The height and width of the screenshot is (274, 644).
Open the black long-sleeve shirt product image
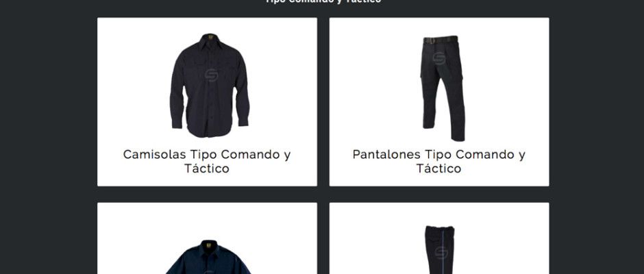210,86
